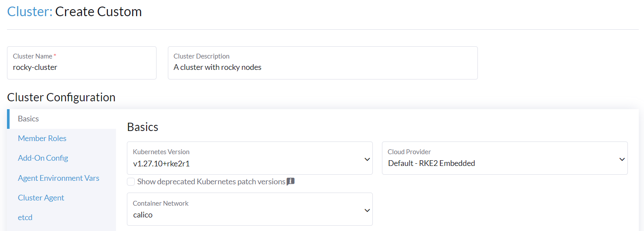Image resolution: width=644 pixels, height=231 pixels.
Task: Switch to the Member Roles tab
Action: pos(42,138)
